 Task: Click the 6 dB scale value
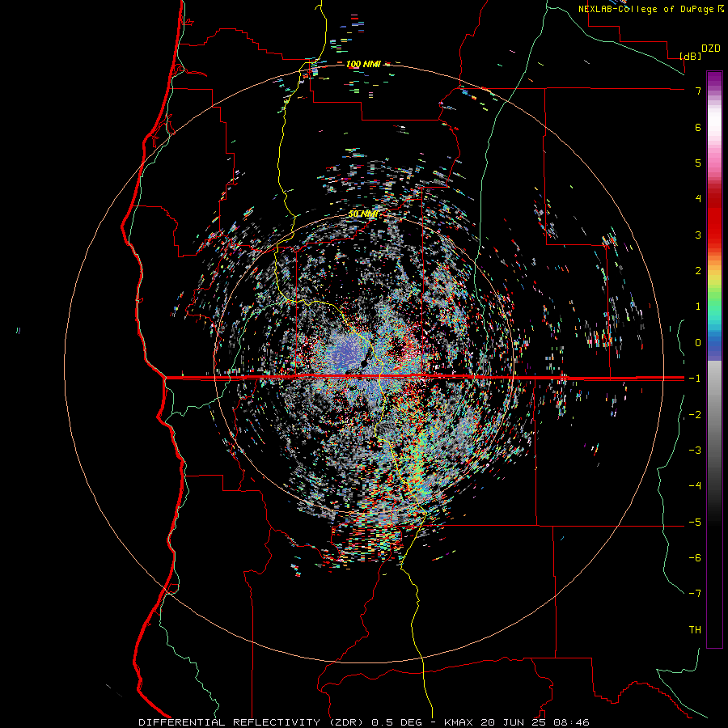tap(698, 127)
